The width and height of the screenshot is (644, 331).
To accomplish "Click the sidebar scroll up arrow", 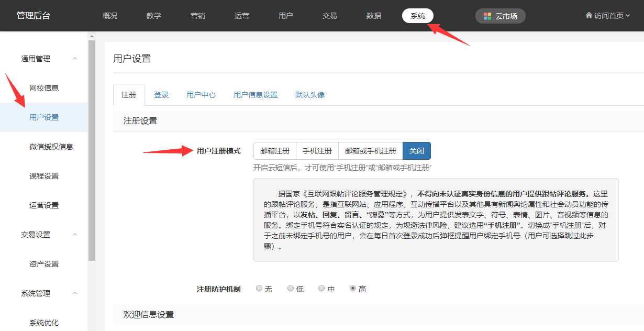I will point(92,36).
